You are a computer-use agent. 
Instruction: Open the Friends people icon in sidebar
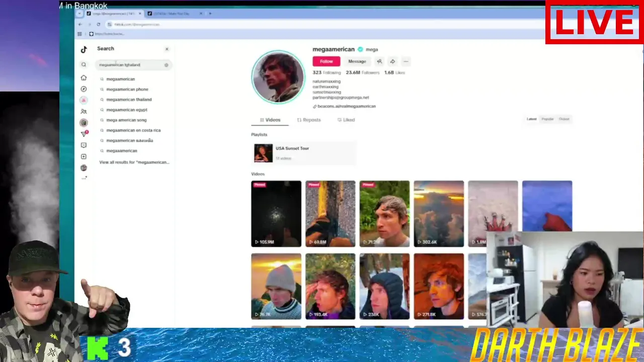[84, 111]
